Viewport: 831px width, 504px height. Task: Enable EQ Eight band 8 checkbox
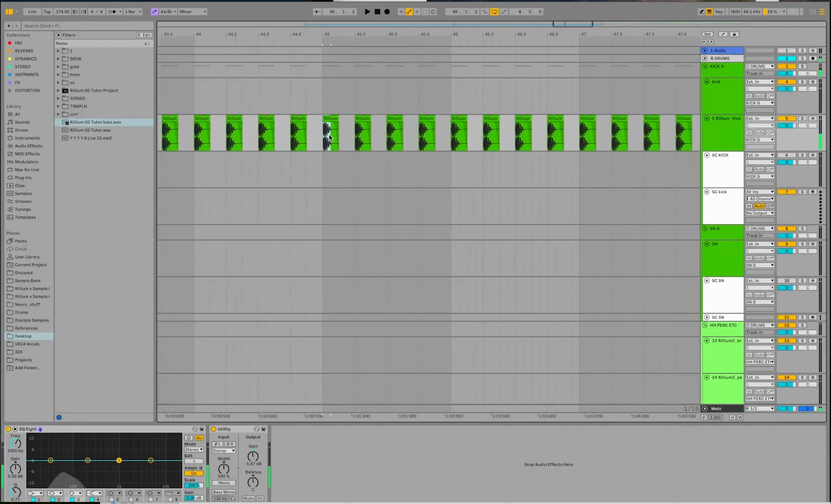pos(170,500)
